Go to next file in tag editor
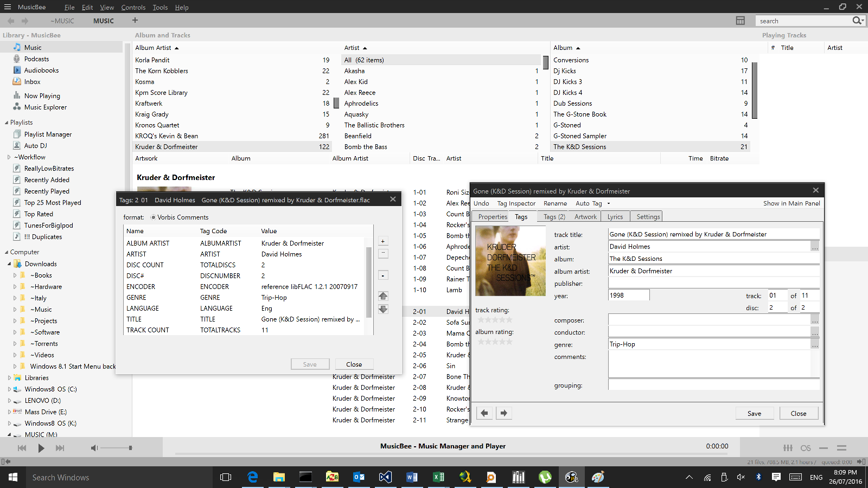 pos(504,413)
